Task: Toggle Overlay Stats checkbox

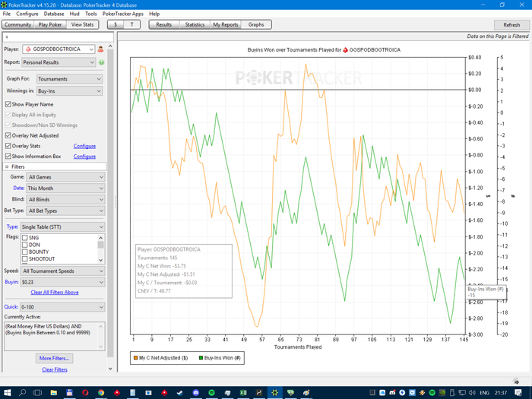Action: click(x=8, y=146)
